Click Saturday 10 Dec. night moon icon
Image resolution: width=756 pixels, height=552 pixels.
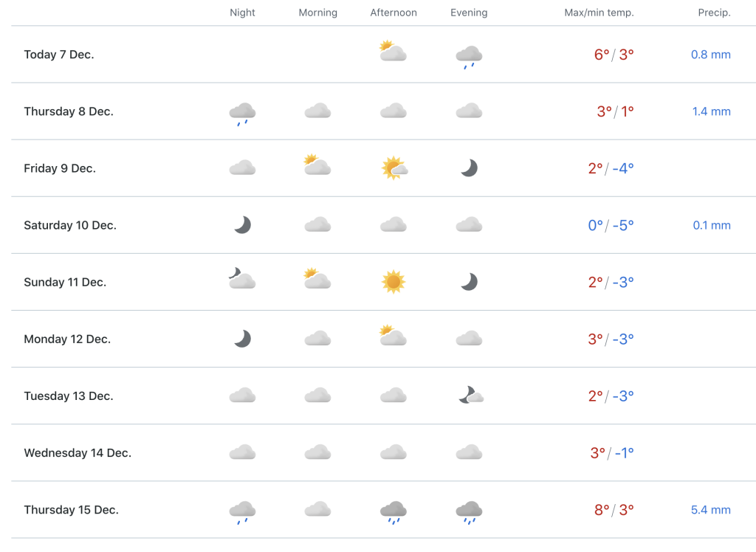coord(242,224)
